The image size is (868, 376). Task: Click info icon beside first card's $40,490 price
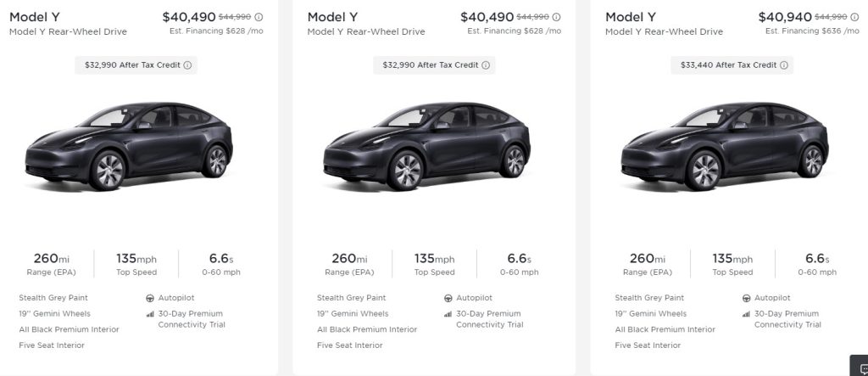coord(259,17)
